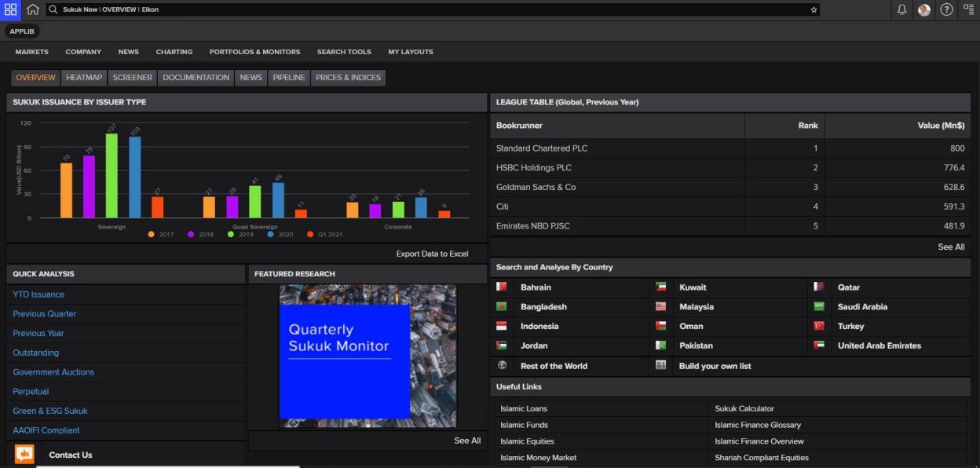Open the Quarterly Sukuk Monitor thumbnail
Screen dimensions: 980x468
click(367, 356)
